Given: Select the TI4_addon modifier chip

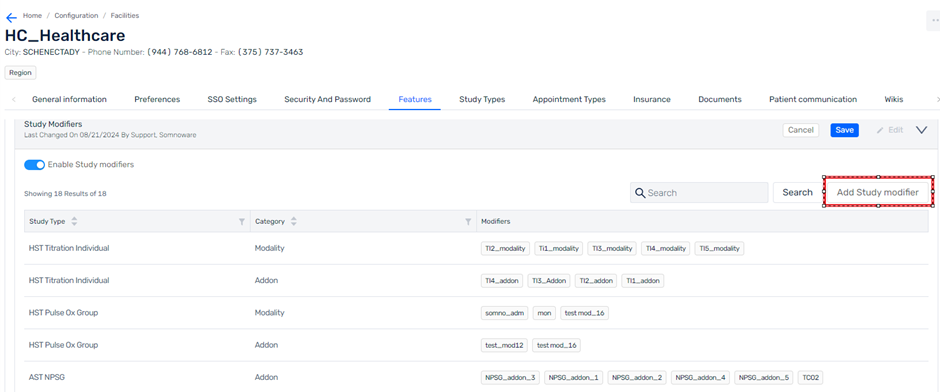Looking at the screenshot, I should 502,281.
